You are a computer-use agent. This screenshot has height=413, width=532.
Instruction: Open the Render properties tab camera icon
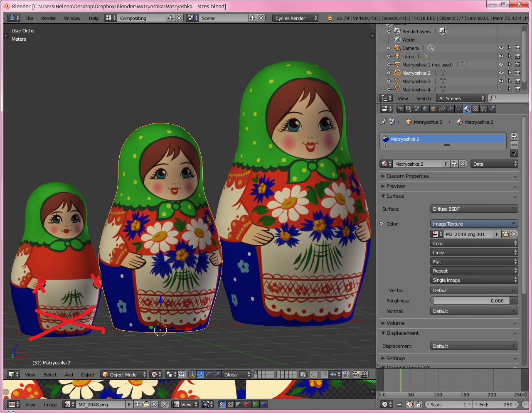click(x=400, y=109)
